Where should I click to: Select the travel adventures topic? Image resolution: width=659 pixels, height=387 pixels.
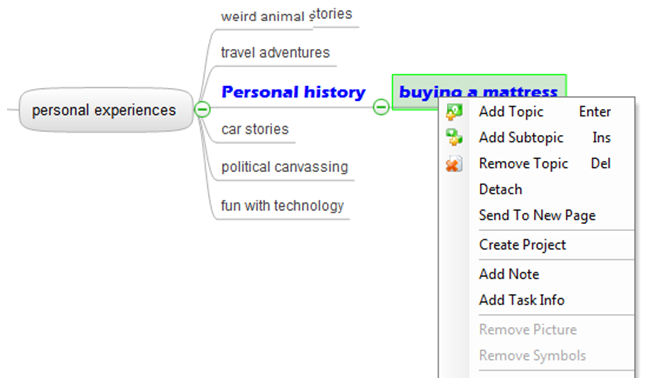click(x=275, y=53)
